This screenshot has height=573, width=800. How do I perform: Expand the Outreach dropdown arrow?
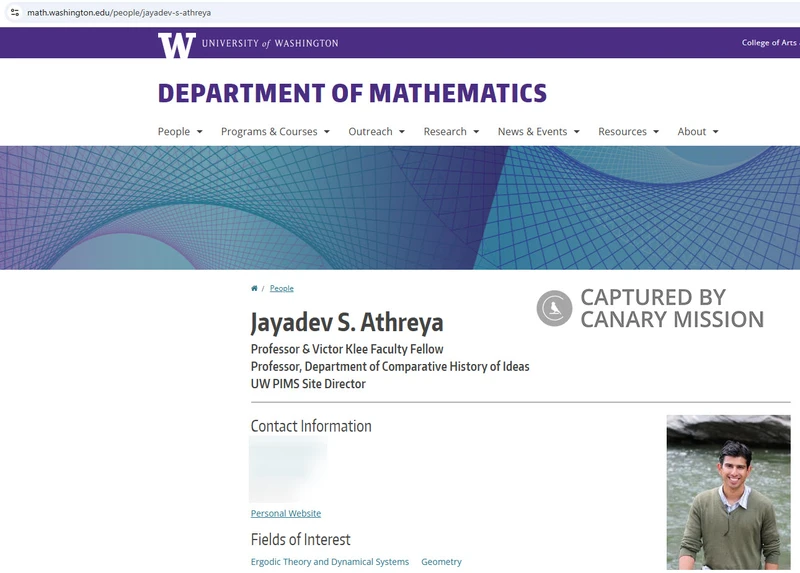pos(402,132)
